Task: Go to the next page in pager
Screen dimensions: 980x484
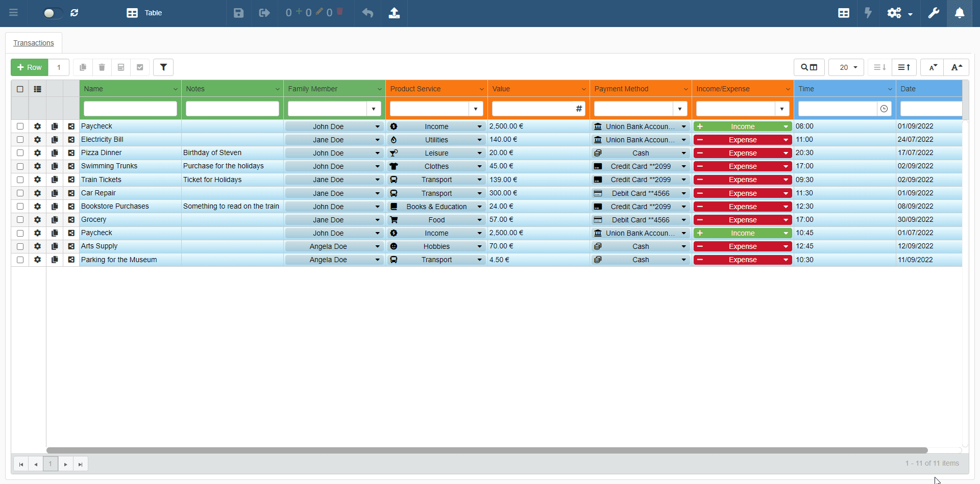Action: click(x=65, y=464)
